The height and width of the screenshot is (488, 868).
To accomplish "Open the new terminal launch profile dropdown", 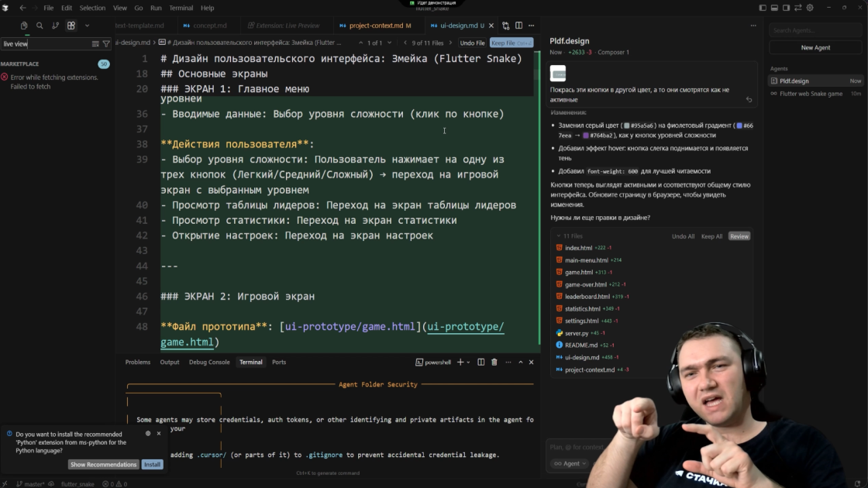I will (x=468, y=363).
